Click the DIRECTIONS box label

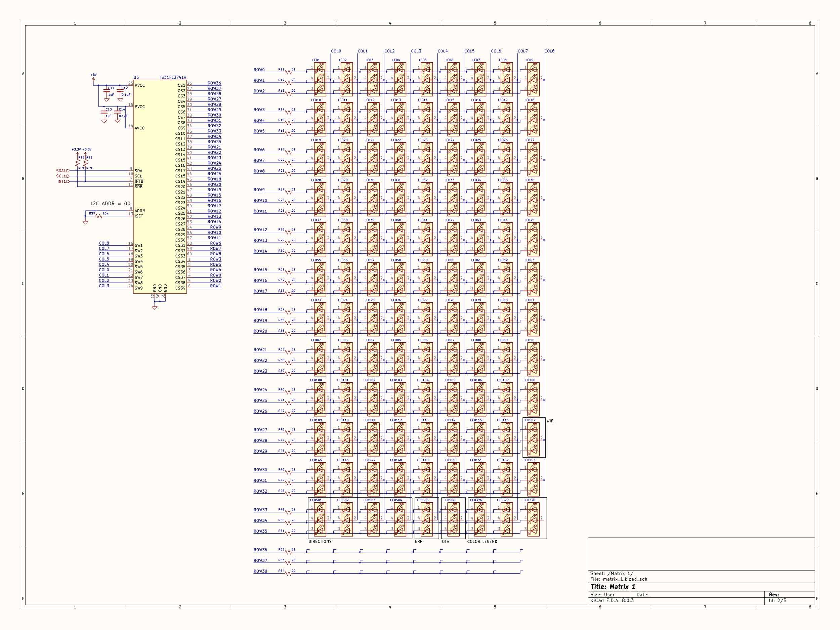point(320,542)
